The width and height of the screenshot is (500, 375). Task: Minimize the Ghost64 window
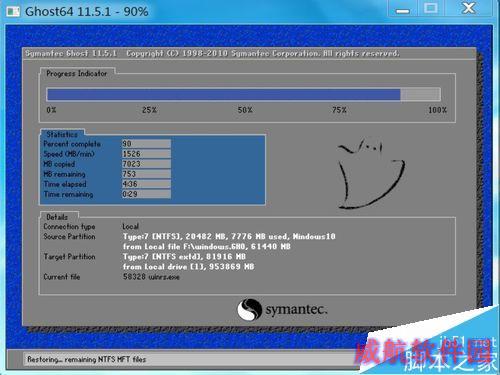click(x=403, y=9)
